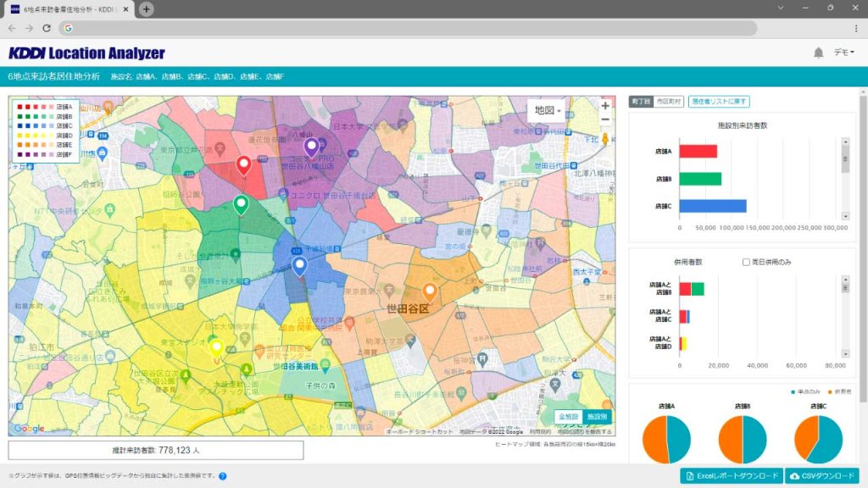Click the Google logo on the map

pyautogui.click(x=28, y=429)
